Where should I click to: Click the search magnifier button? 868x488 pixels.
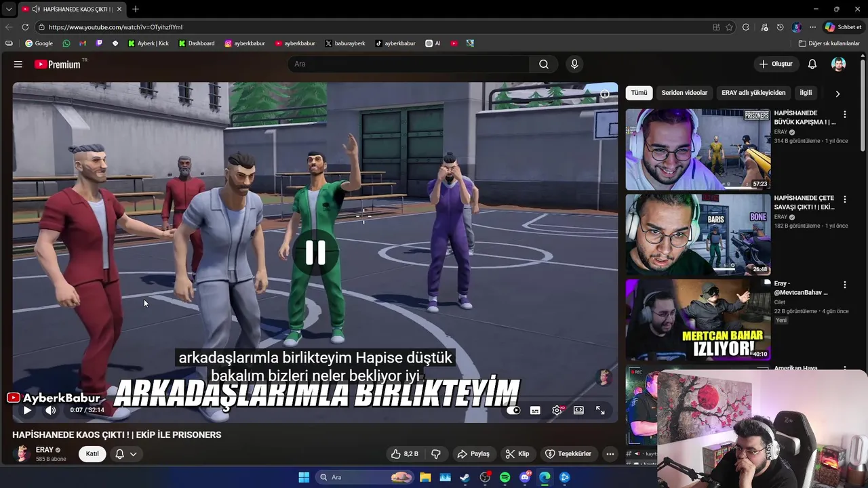(544, 64)
